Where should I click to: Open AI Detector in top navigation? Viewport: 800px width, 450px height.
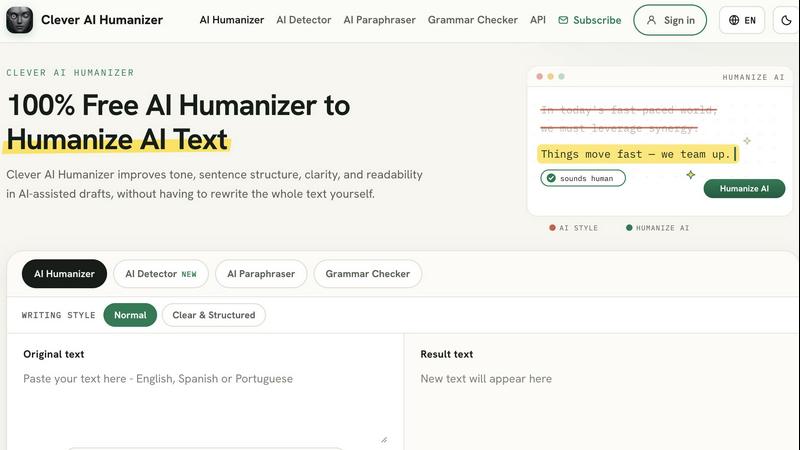(304, 20)
